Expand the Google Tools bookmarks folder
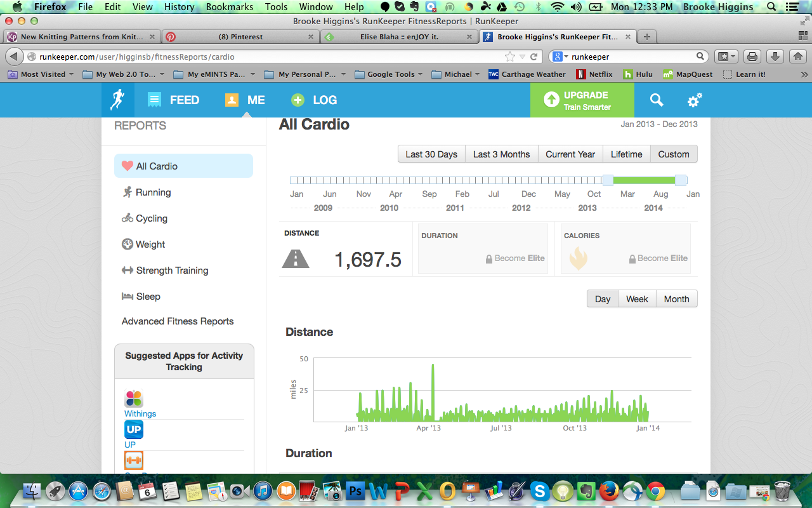This screenshot has width=812, height=508. pos(390,74)
